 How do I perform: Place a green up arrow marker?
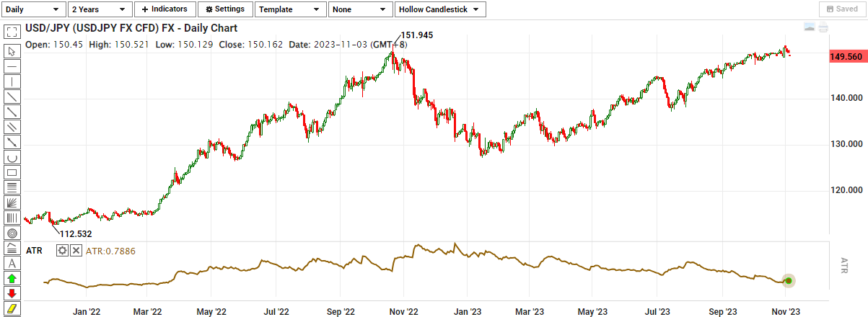12,278
